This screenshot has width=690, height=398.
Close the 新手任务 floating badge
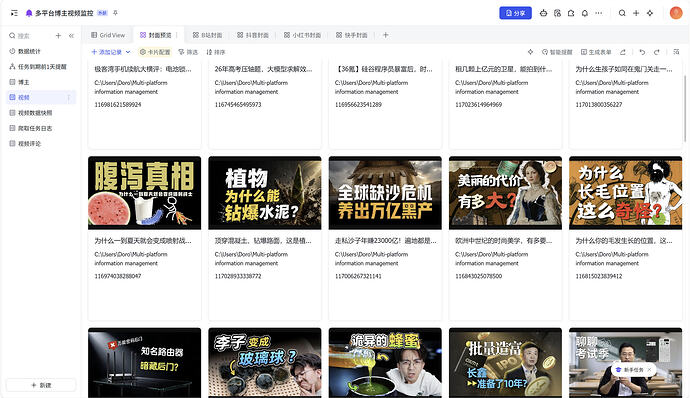[x=650, y=369]
